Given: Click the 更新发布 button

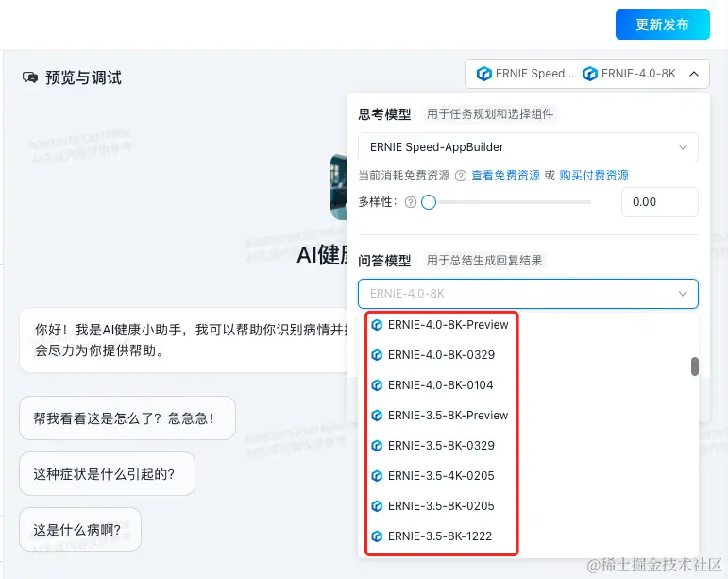Looking at the screenshot, I should (662, 25).
